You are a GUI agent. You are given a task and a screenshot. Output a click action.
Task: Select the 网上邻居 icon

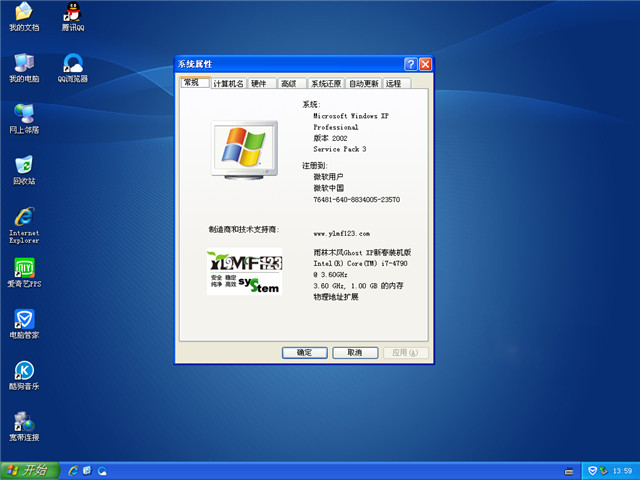(x=24, y=119)
